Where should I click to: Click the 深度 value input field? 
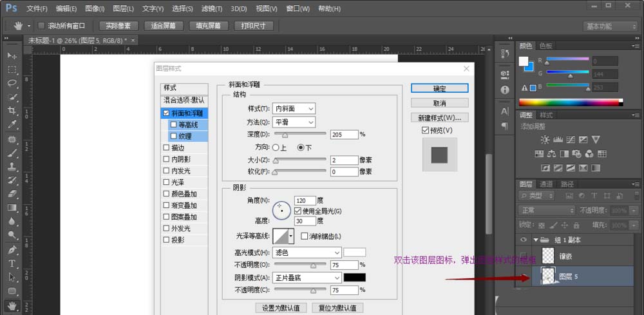coord(344,135)
